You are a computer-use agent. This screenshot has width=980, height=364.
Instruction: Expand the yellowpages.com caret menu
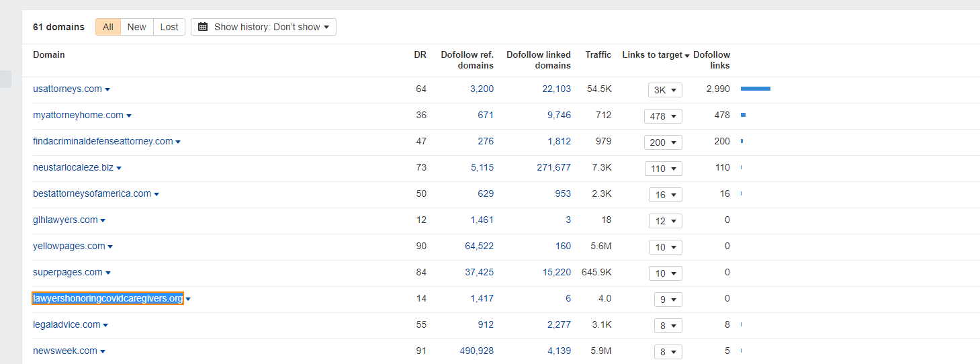(110, 246)
